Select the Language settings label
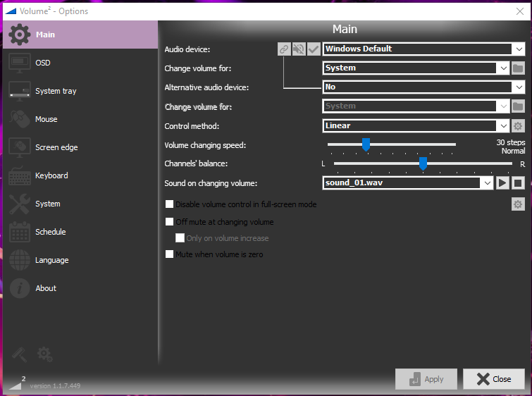This screenshot has height=396, width=532. (52, 260)
